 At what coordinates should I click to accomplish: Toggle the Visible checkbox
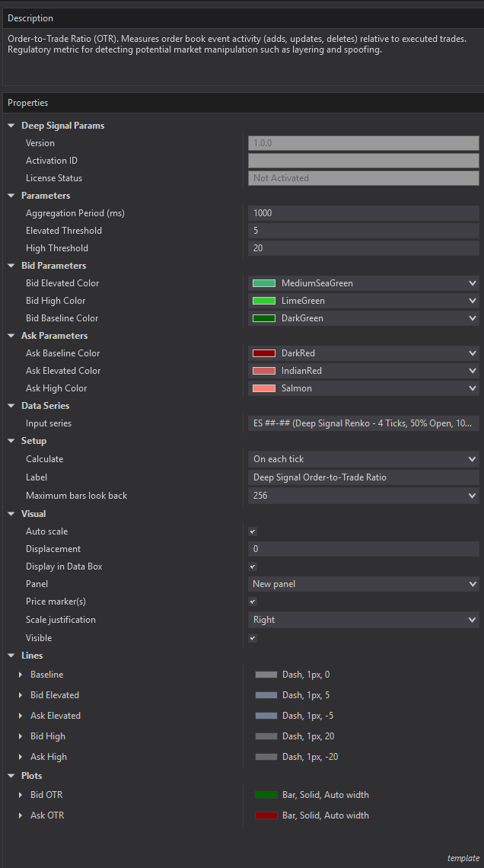click(253, 638)
